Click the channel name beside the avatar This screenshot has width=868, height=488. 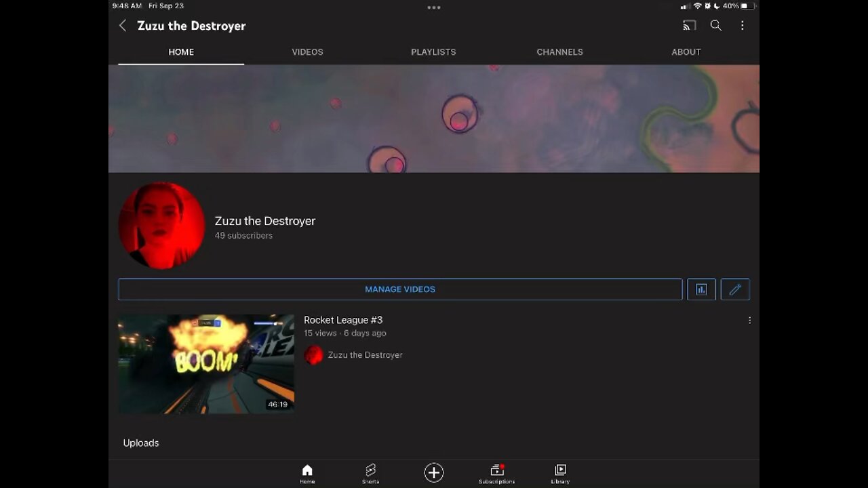[265, 221]
